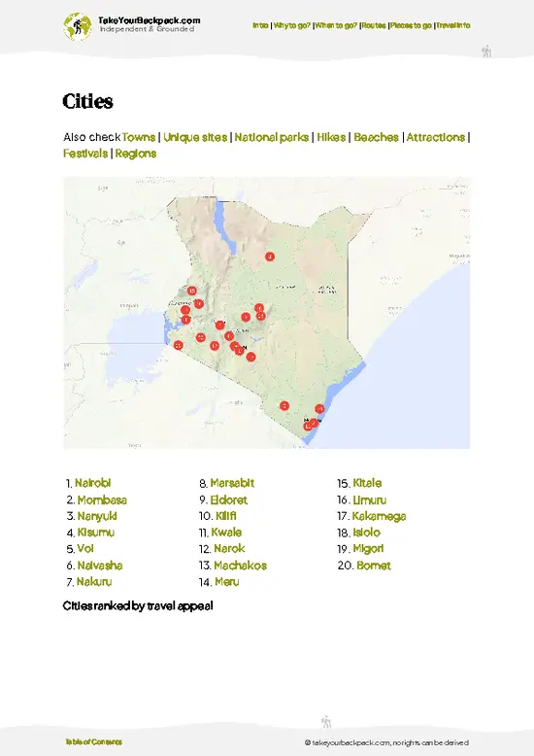
Task: Follow the Festivals link
Action: (85, 154)
